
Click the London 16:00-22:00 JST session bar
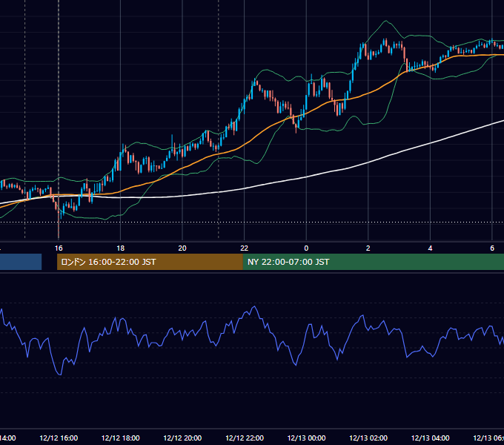[x=150, y=262]
